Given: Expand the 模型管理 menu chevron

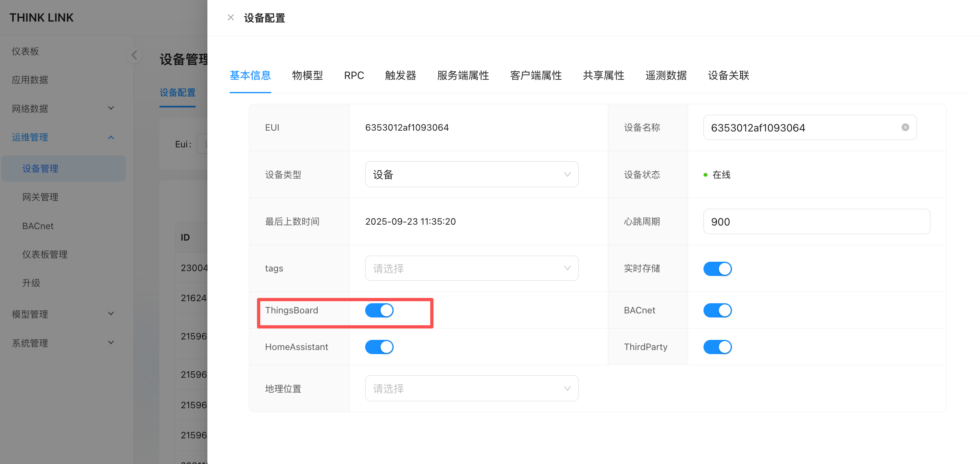Looking at the screenshot, I should tap(111, 314).
